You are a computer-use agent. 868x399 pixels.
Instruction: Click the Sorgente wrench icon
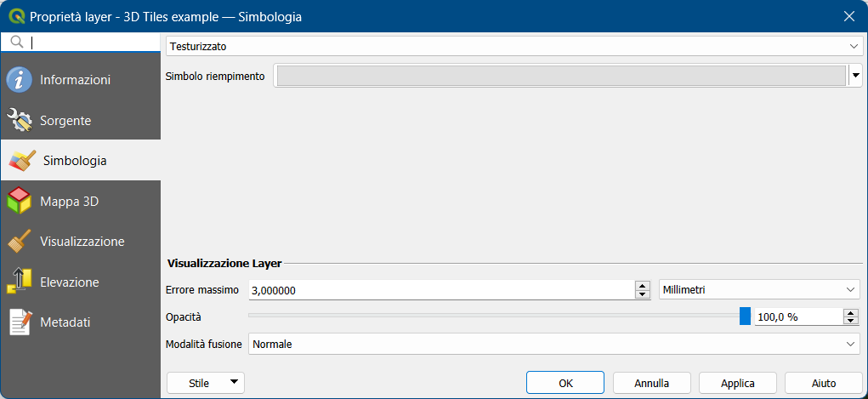coord(20,120)
